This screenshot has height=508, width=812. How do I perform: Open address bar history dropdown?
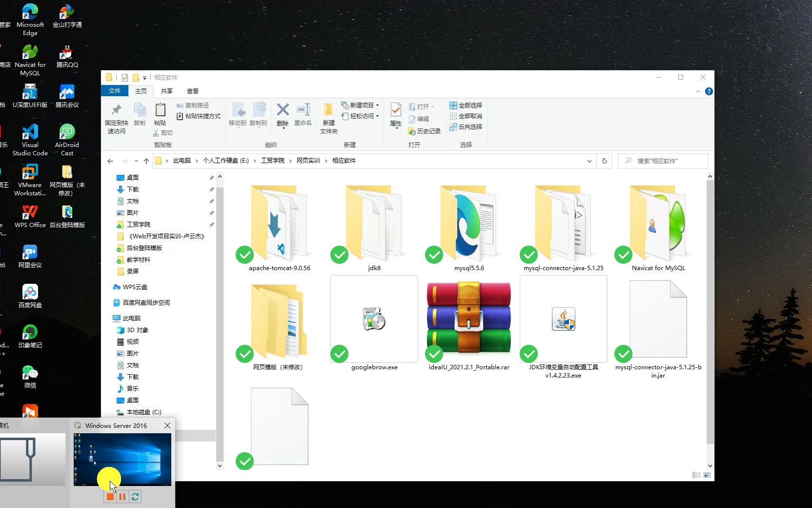(589, 161)
